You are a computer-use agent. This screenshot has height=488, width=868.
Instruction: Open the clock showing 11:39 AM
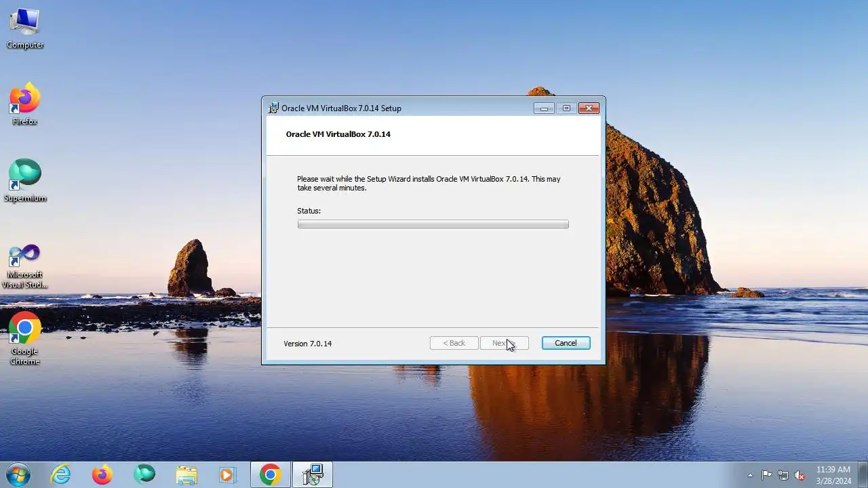pyautogui.click(x=833, y=474)
